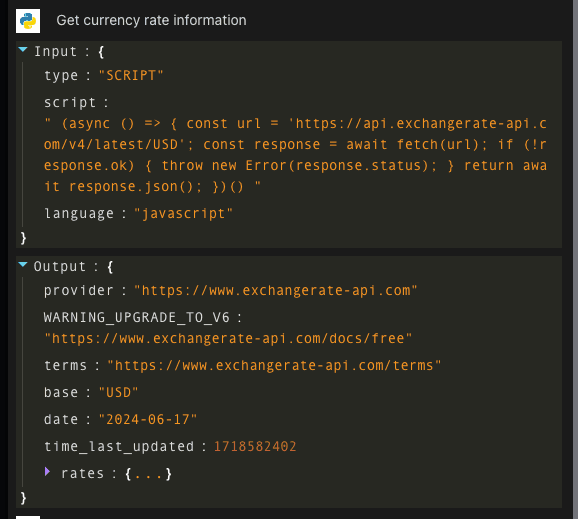Viewport: 578px width, 519px height.
Task: Click the date key label
Action: click(x=61, y=419)
